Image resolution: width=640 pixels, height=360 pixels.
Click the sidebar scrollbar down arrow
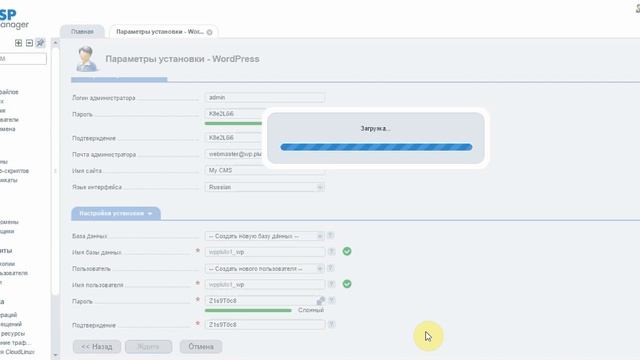click(x=55, y=356)
